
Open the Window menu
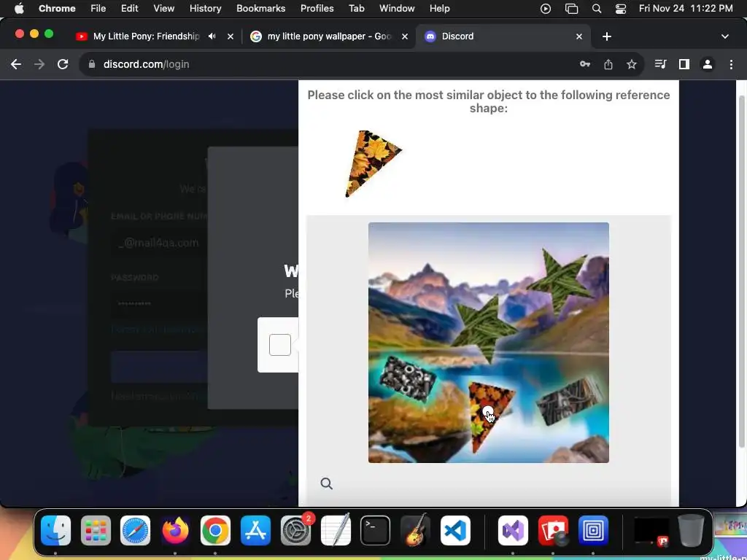tap(397, 9)
